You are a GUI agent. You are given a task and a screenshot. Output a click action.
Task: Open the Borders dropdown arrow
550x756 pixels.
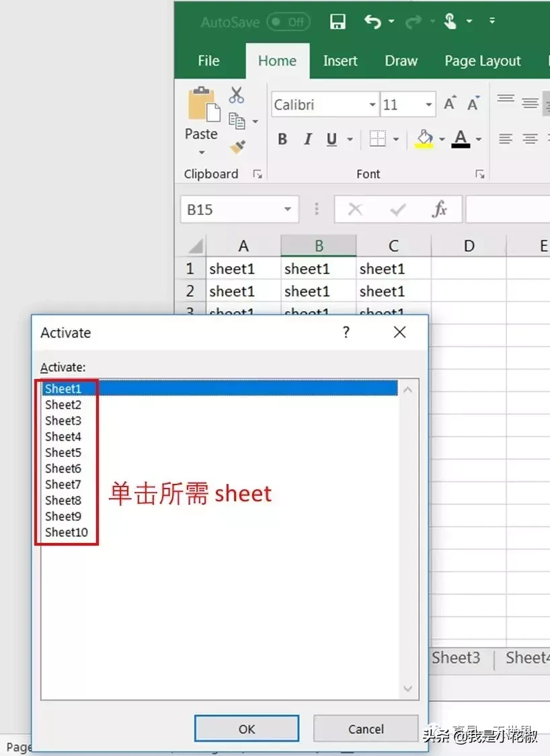click(396, 139)
